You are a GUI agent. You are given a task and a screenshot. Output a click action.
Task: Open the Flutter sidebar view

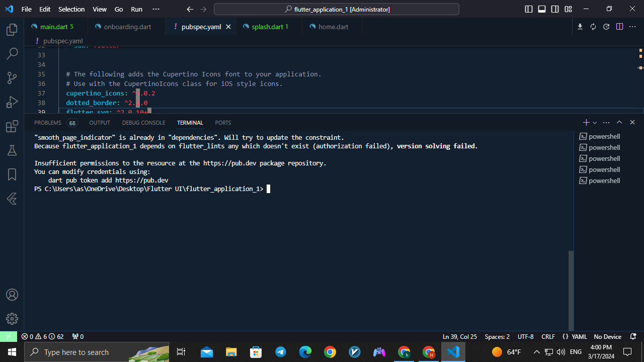point(12,199)
